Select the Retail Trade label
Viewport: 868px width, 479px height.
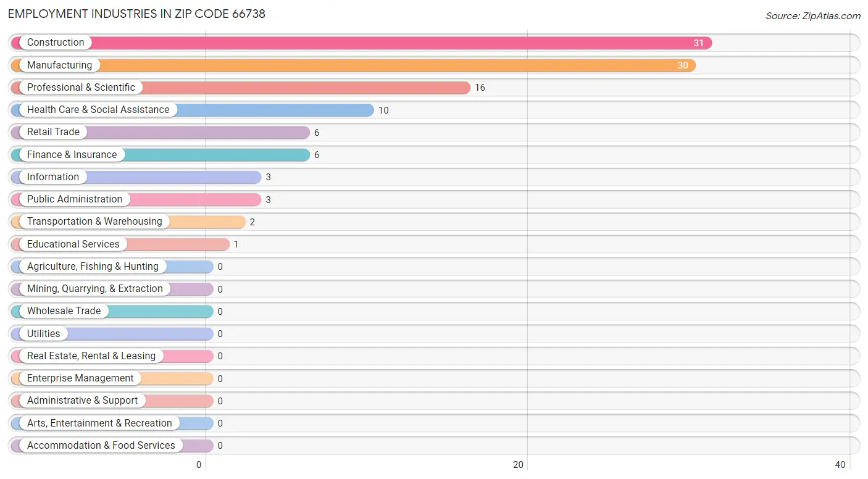[53, 131]
